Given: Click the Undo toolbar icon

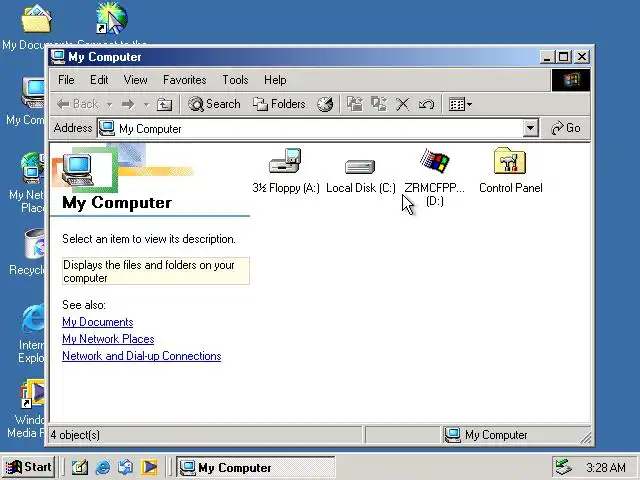Looking at the screenshot, I should [x=426, y=104].
